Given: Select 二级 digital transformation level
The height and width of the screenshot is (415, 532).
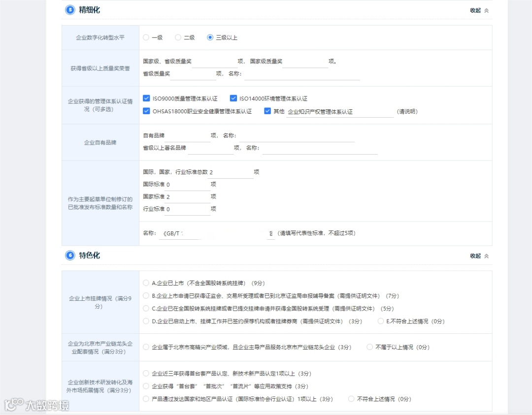Looking at the screenshot, I should (178, 37).
